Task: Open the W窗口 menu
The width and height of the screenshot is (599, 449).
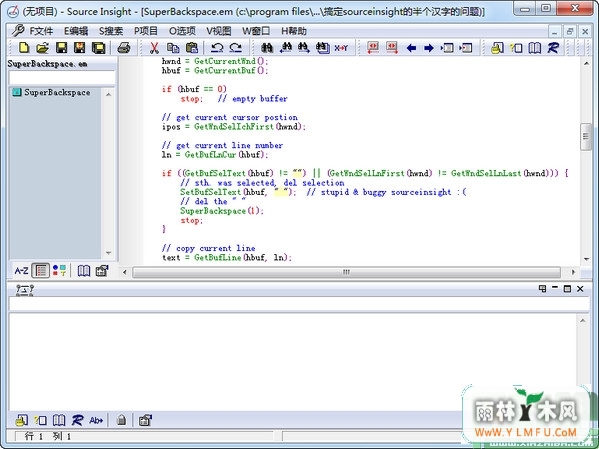Action: (x=256, y=31)
